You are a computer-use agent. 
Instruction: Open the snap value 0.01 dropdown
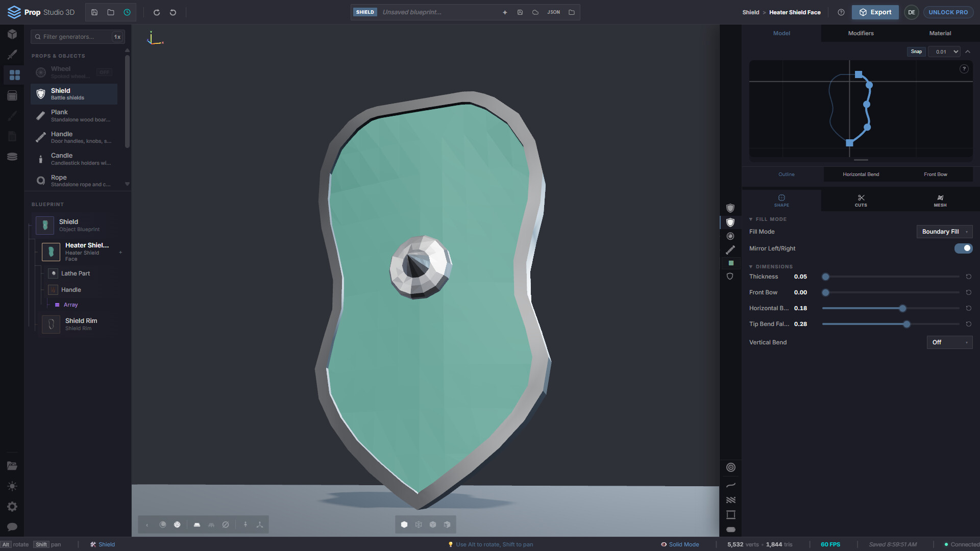945,52
